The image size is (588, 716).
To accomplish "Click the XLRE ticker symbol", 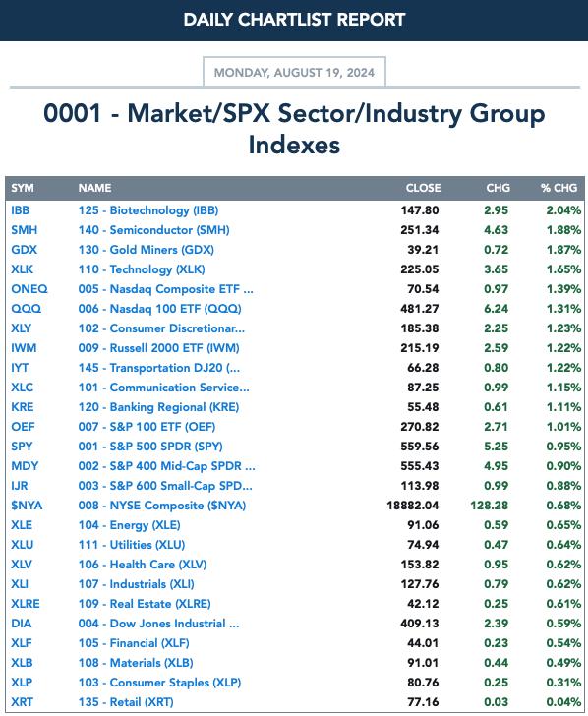I will pyautogui.click(x=26, y=604).
